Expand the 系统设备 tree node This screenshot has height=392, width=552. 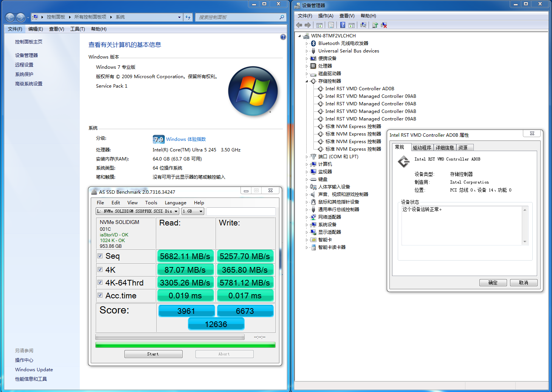307,225
